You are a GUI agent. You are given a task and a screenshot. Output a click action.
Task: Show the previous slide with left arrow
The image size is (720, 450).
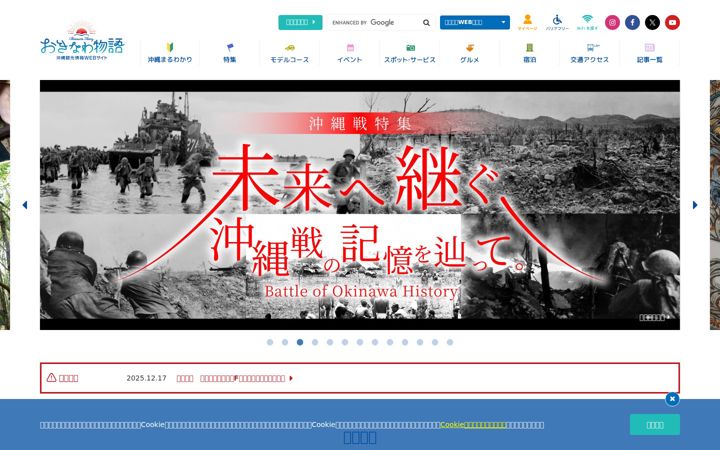pyautogui.click(x=25, y=205)
